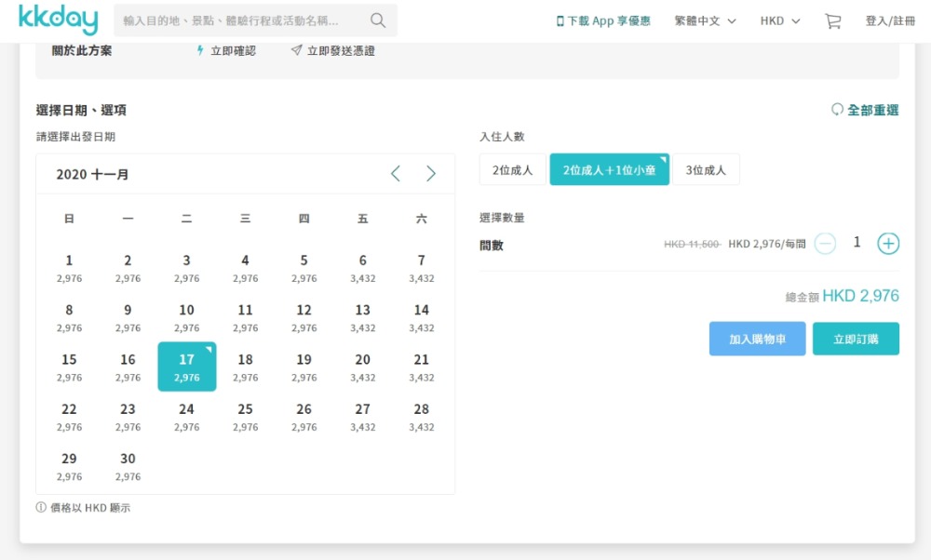Open the HKD currency dropdown

coord(779,20)
